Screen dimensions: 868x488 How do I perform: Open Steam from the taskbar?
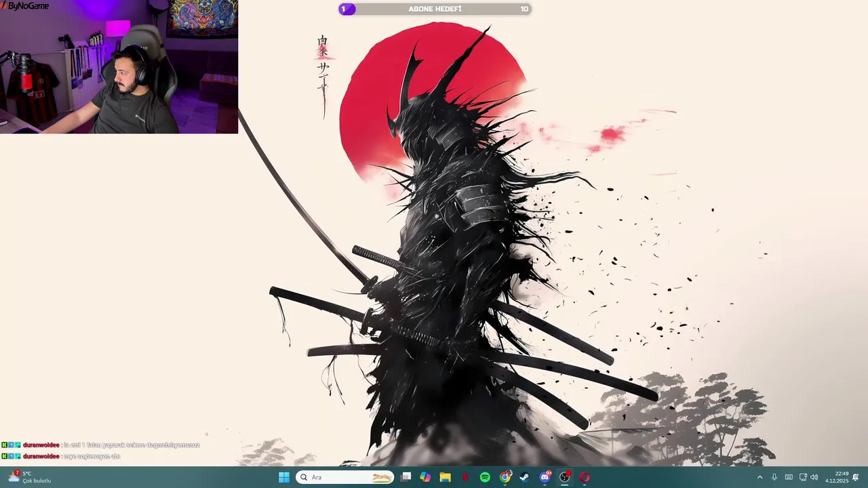[x=525, y=477]
